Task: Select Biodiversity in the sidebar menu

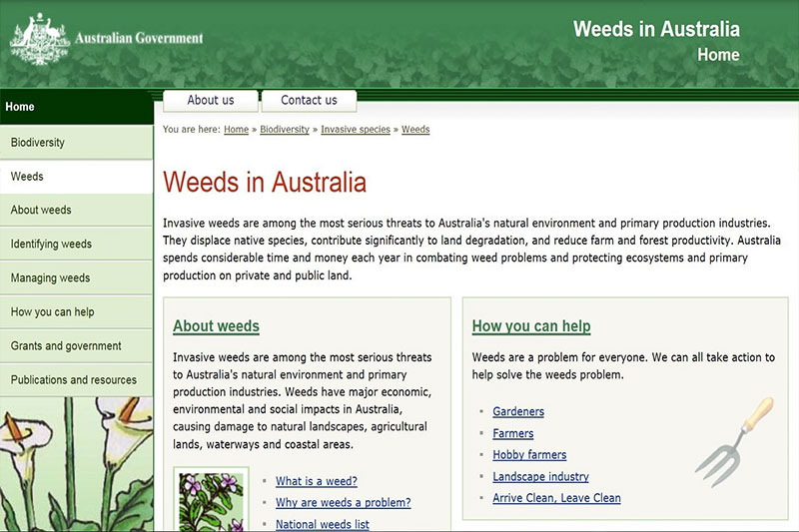Action: click(x=38, y=143)
